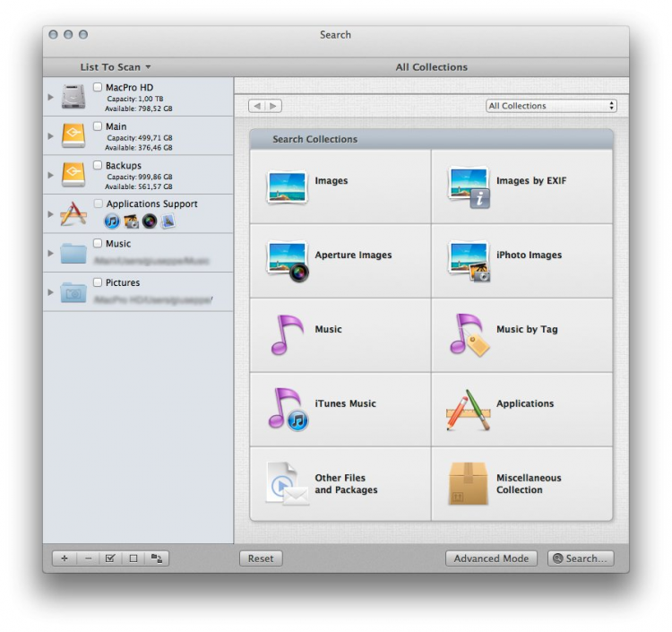The width and height of the screenshot is (672, 632).
Task: Check the Music folder checkbox
Action: click(98, 243)
